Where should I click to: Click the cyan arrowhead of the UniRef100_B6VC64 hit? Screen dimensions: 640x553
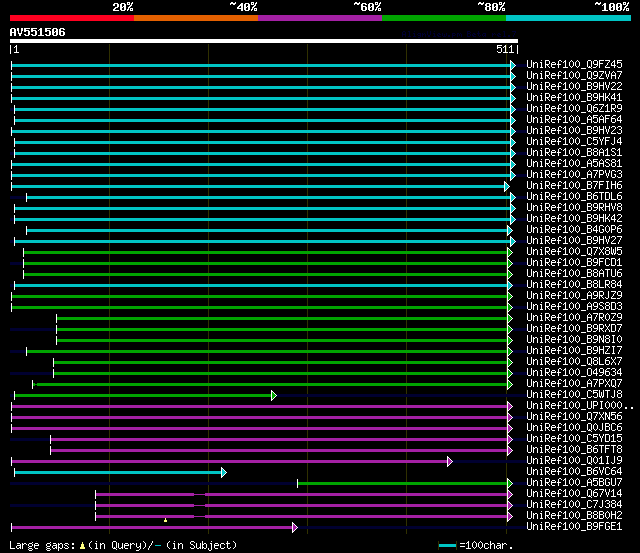223,472
